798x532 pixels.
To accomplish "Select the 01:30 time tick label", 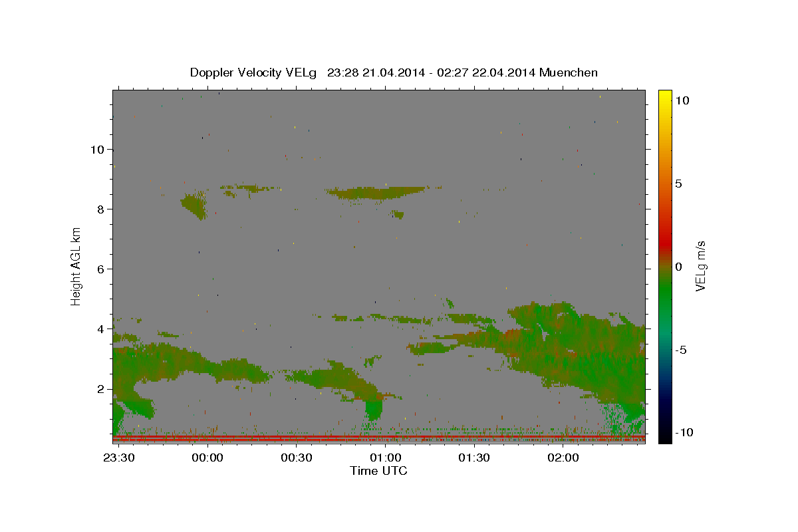I will (x=474, y=458).
